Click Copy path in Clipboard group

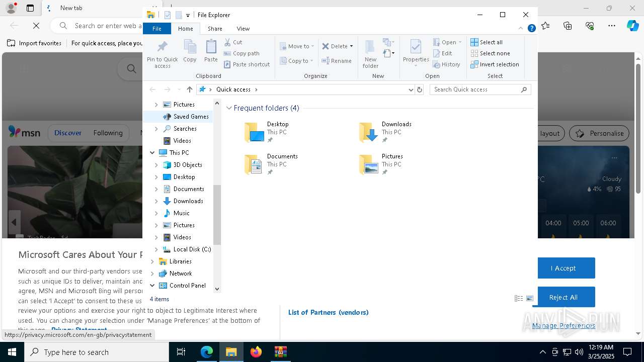[242, 53]
